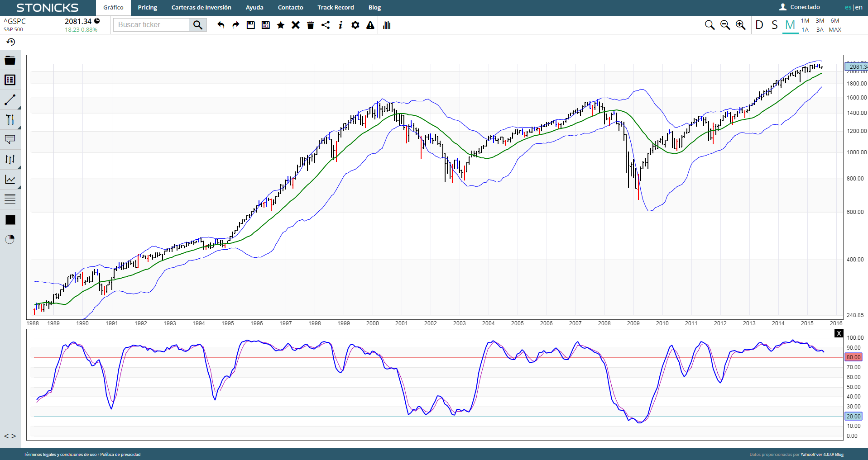Click the horizontal lines icon in sidebar

coord(10,199)
